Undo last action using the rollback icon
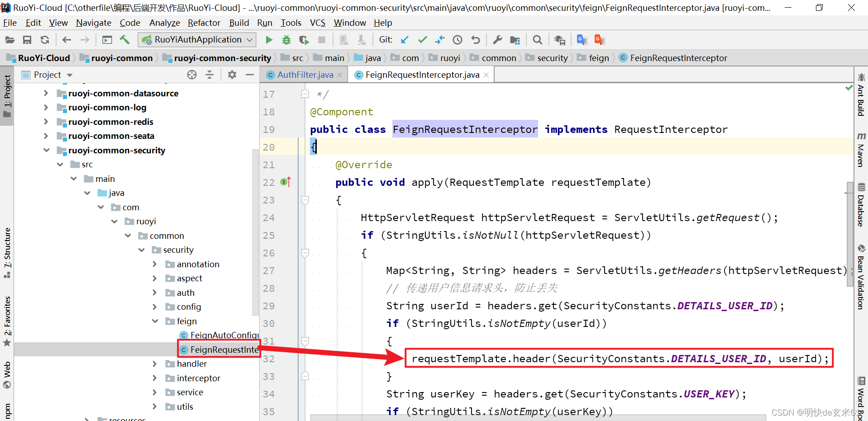Screen dimensions: 868x421 (x=475, y=40)
